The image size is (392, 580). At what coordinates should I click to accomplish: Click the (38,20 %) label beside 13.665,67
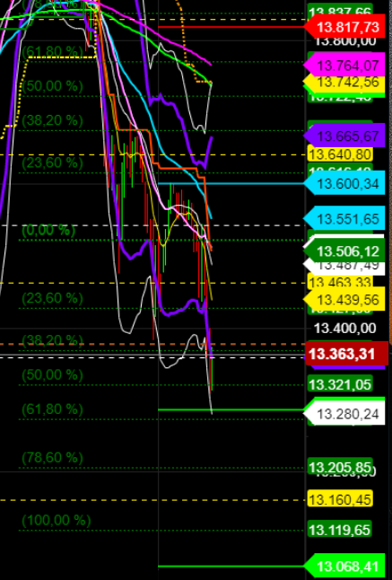click(x=52, y=120)
